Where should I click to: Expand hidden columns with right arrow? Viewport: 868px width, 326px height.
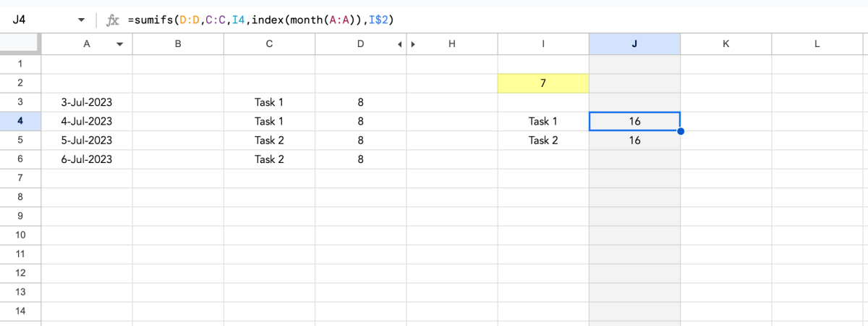click(413, 44)
